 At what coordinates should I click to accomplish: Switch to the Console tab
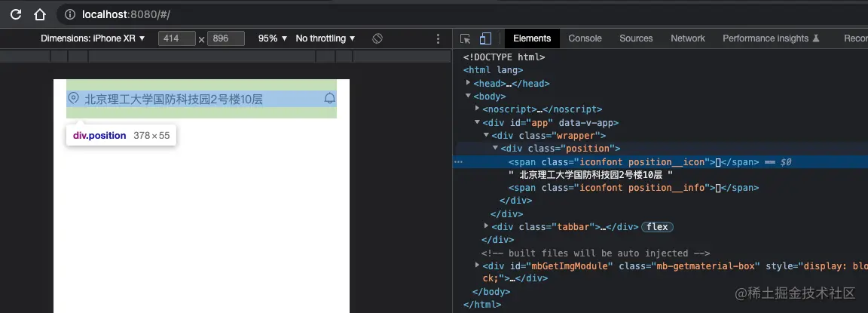tap(585, 38)
